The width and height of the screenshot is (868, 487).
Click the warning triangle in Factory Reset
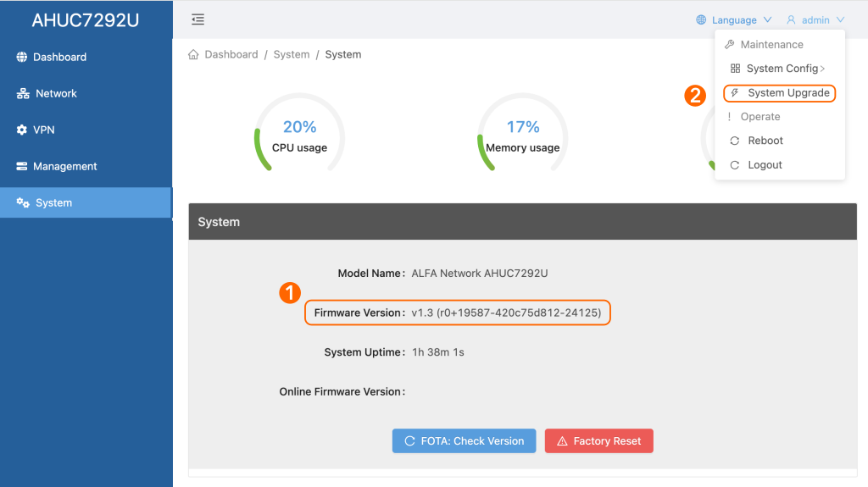coord(563,441)
